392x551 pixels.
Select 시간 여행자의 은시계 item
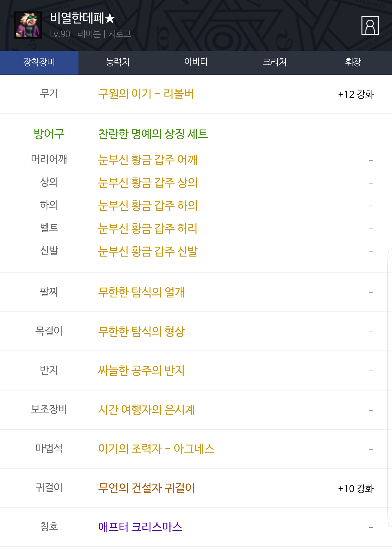[146, 410]
